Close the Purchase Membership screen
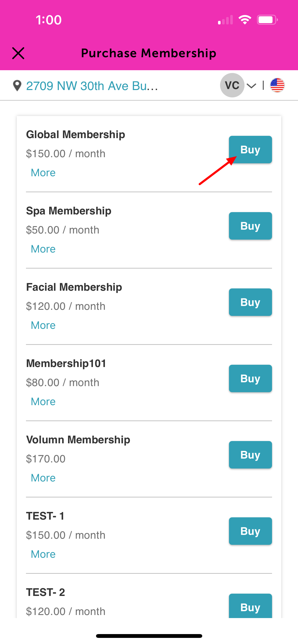Image resolution: width=298 pixels, height=644 pixels. point(18,53)
